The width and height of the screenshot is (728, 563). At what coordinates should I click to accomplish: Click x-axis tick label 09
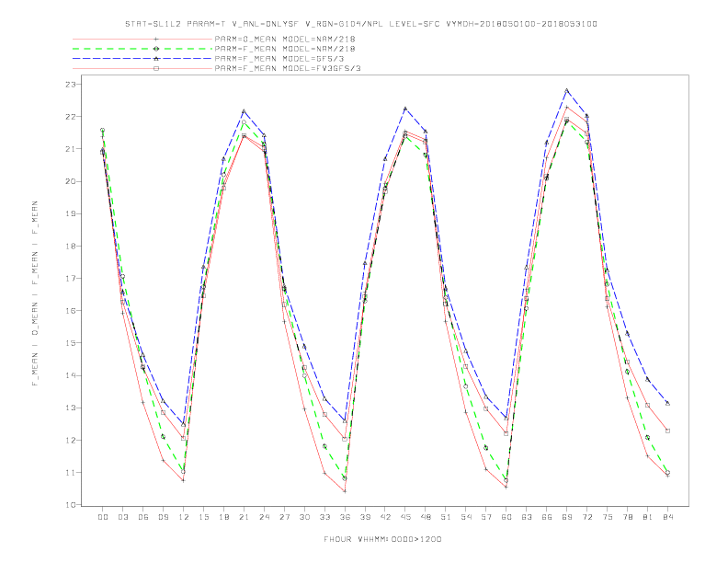[163, 517]
